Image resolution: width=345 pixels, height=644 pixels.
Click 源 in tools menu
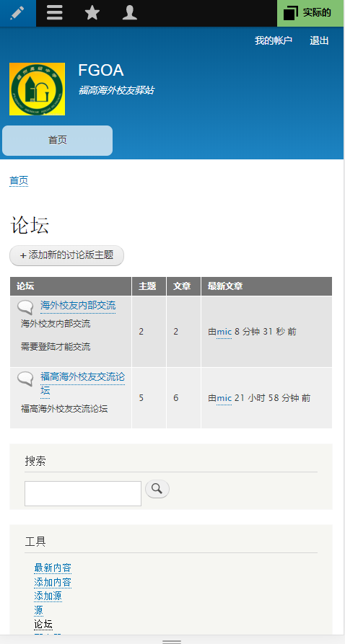coord(39,611)
